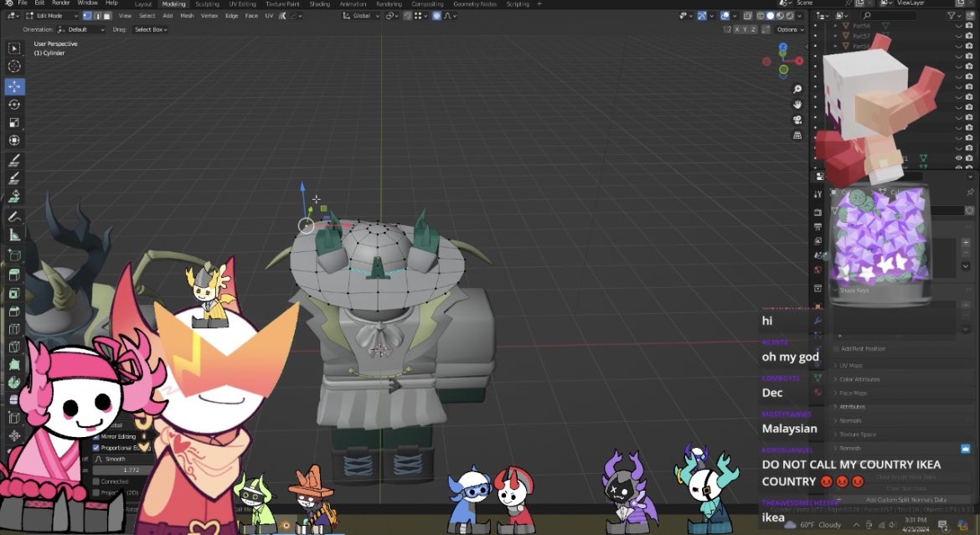Open the viewport Options dropdown

[x=789, y=29]
